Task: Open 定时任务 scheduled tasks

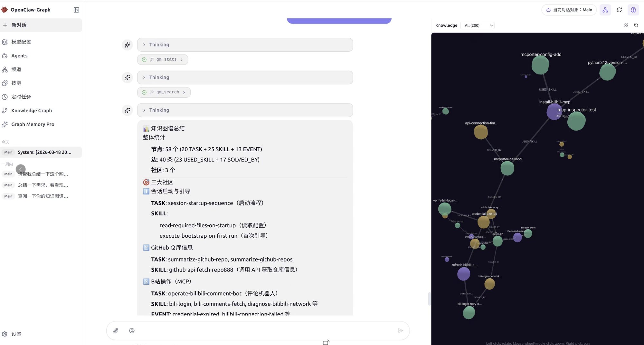Action: pyautogui.click(x=21, y=96)
